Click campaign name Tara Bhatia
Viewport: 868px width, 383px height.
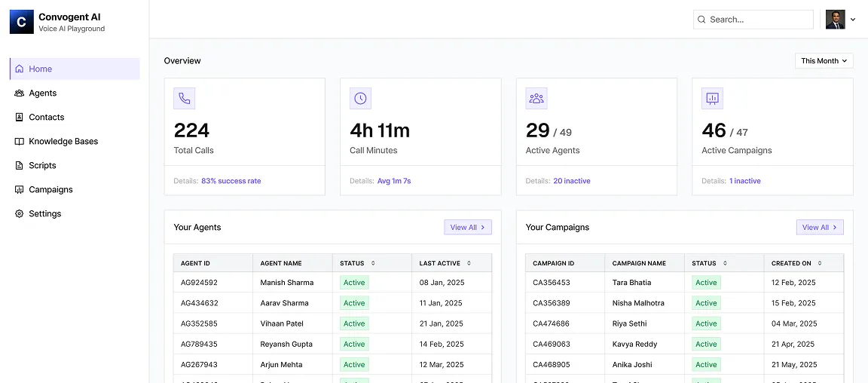tap(631, 283)
